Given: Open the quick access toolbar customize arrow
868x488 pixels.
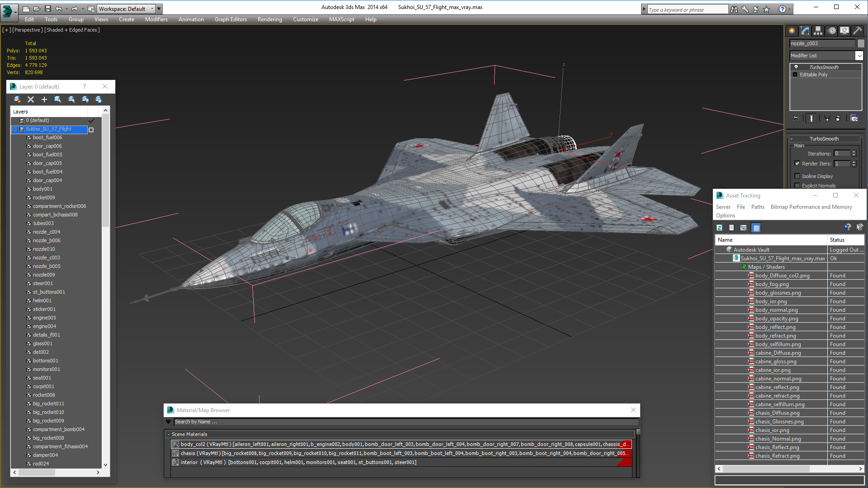Looking at the screenshot, I should [159, 9].
